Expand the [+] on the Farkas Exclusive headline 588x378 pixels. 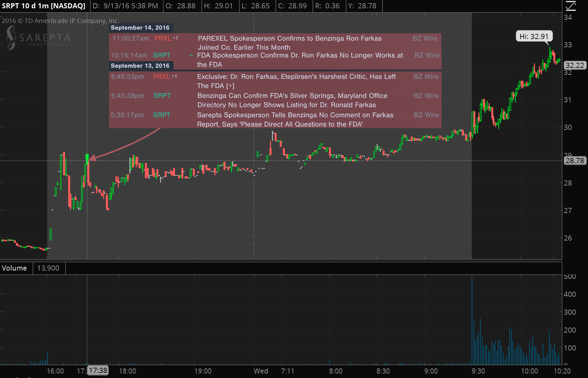point(230,86)
